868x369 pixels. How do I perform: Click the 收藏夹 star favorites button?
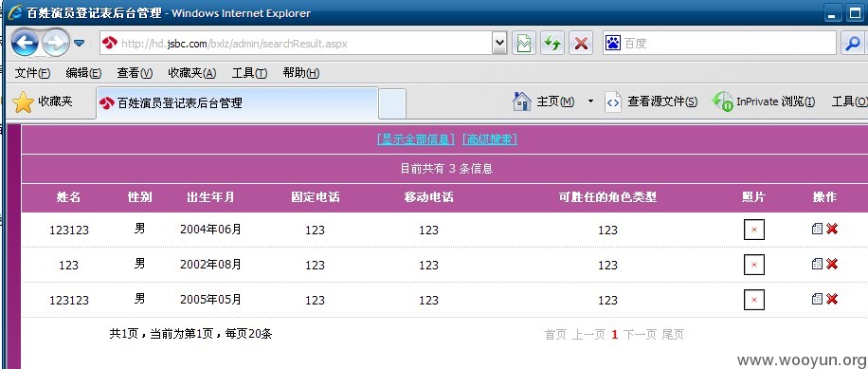tap(43, 101)
